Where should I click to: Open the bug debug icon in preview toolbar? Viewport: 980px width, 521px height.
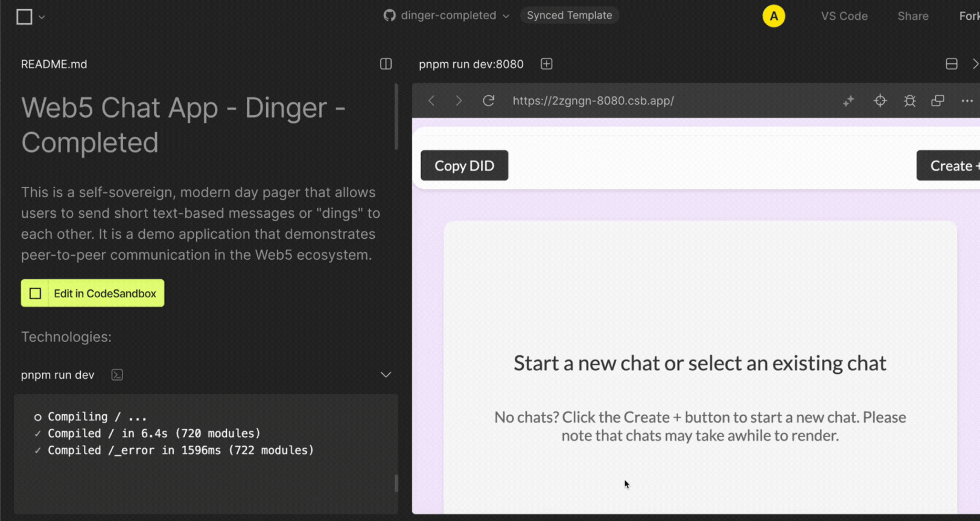(910, 101)
